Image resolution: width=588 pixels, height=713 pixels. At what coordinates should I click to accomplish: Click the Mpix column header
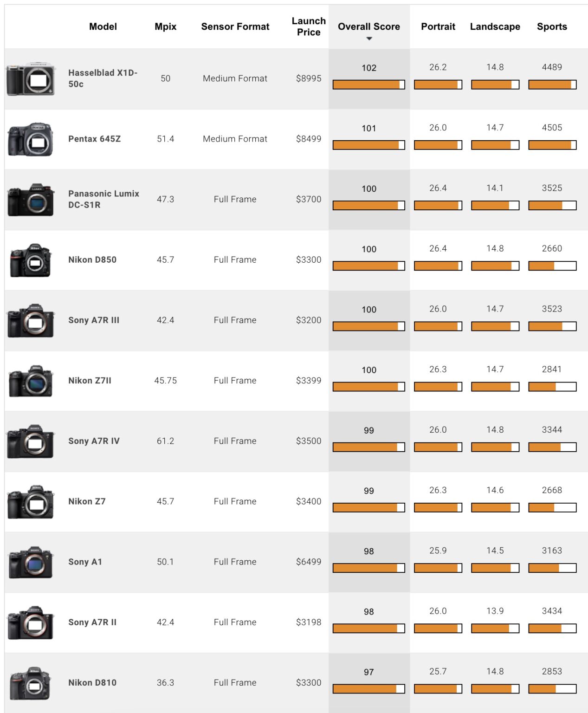pyautogui.click(x=165, y=26)
